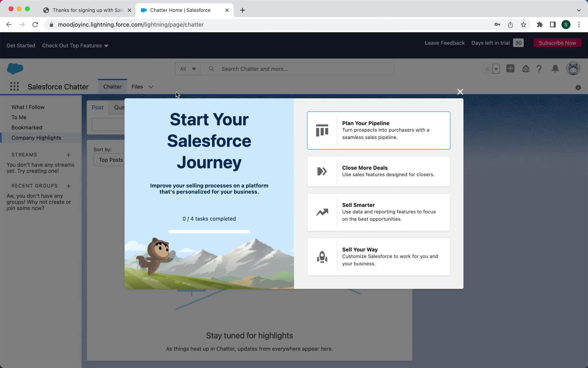Click the favorites star icon
The width and height of the screenshot is (588, 368).
point(487,69)
